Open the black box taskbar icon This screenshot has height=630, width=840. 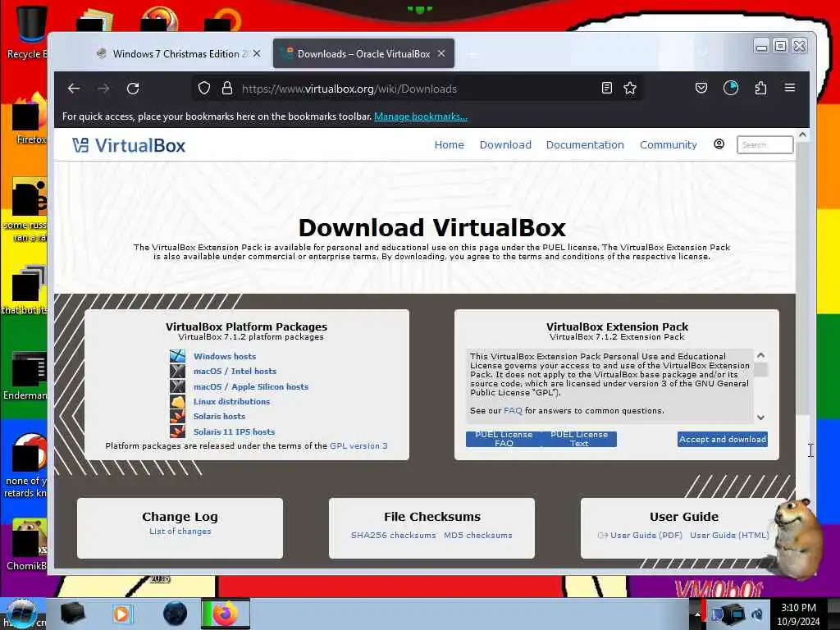(73, 614)
